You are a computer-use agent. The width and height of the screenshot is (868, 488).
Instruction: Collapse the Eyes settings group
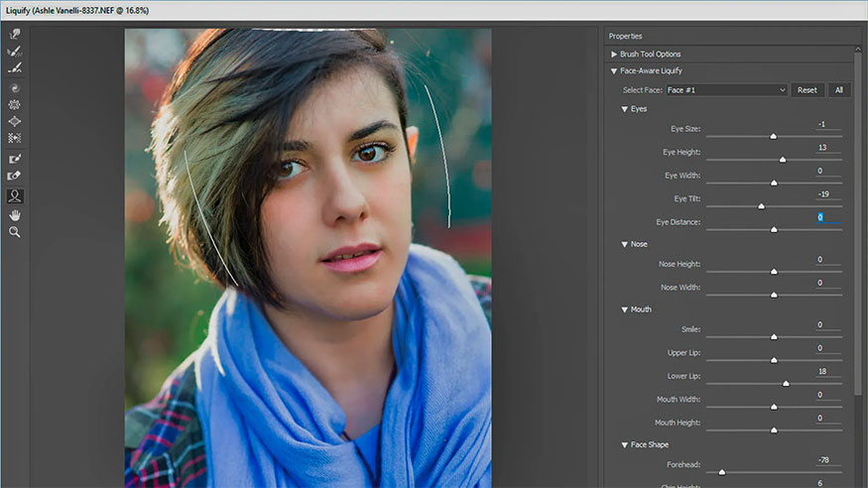coord(625,108)
